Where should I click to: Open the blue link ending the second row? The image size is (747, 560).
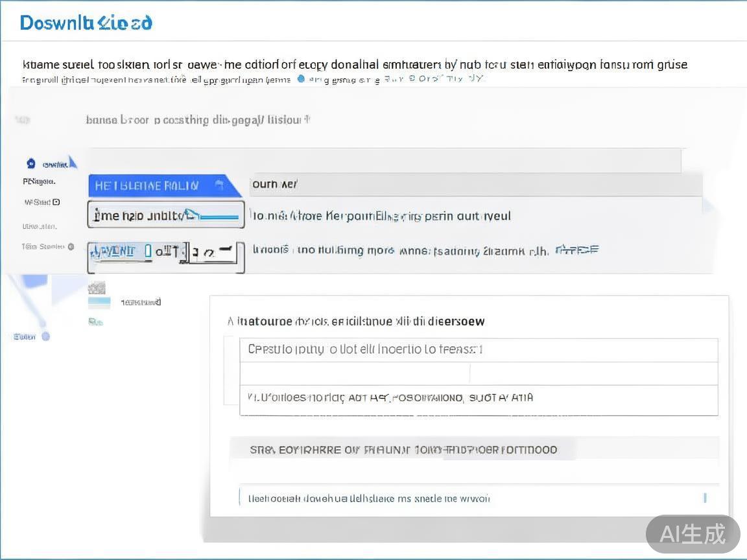point(577,250)
